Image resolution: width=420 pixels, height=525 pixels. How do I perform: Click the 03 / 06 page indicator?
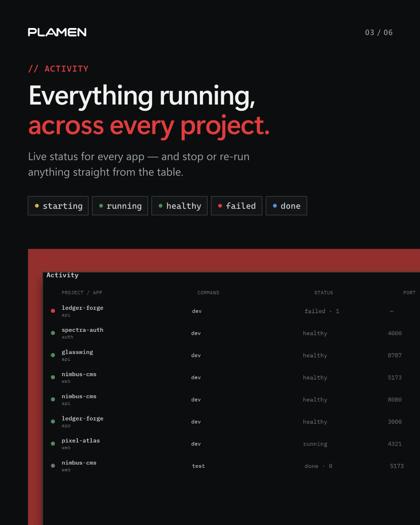[379, 33]
